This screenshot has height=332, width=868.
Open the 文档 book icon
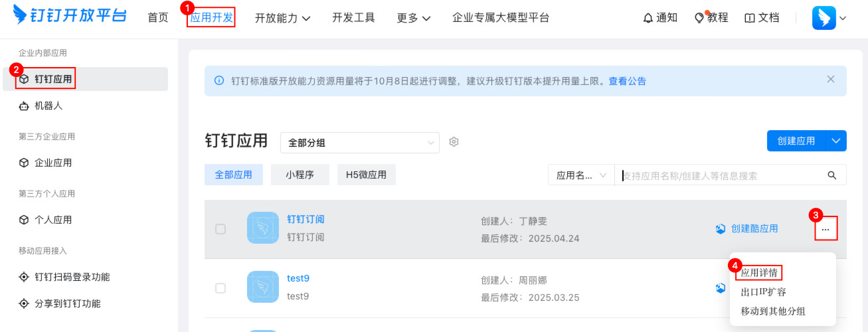coord(750,18)
